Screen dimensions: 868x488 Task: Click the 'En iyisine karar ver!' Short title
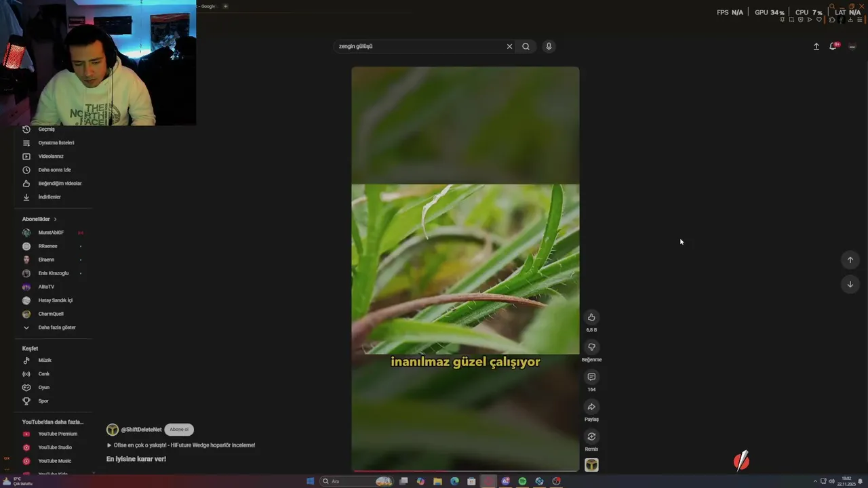click(x=136, y=459)
